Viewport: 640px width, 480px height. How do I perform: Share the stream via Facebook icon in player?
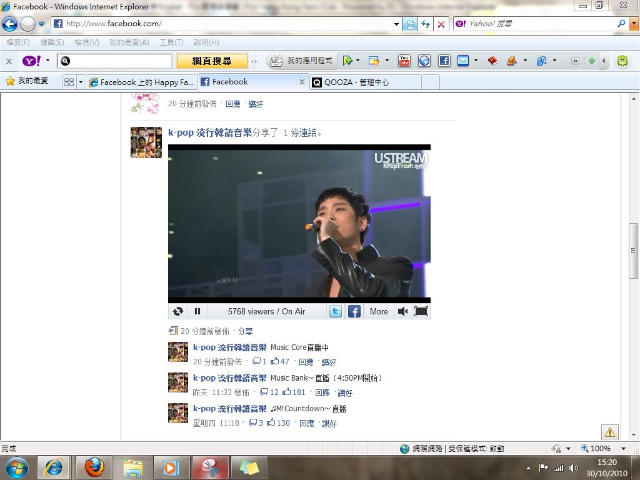(354, 312)
